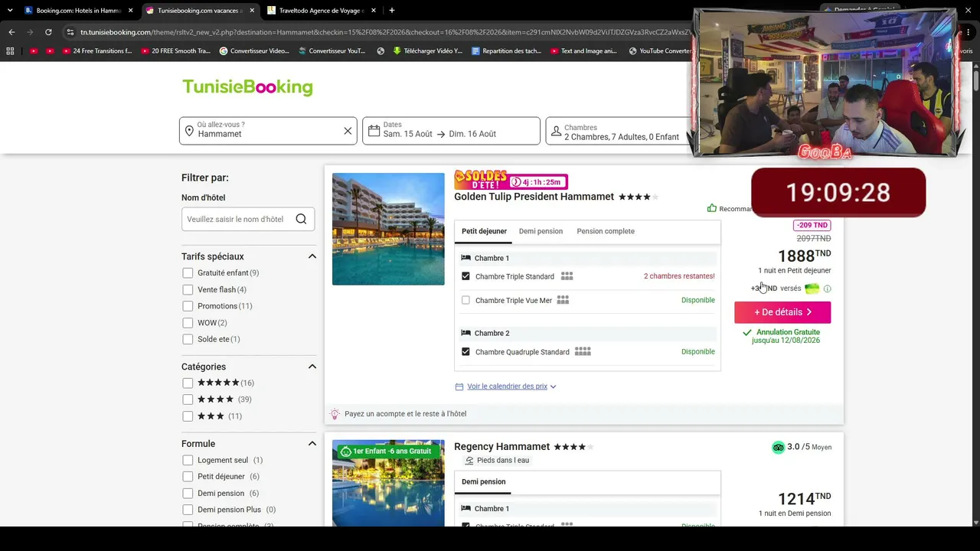Image resolution: width=980 pixels, height=551 pixels.
Task: Clear the Hammamet destination field
Action: pos(348,131)
